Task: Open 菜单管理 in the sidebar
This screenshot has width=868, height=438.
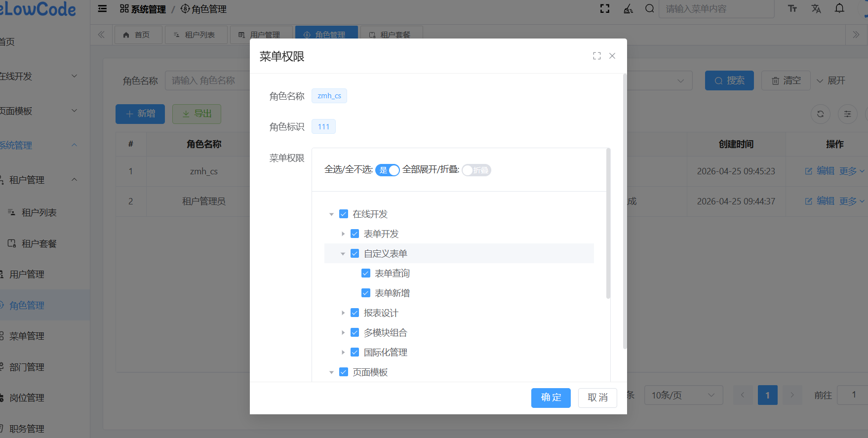Action: pos(27,336)
